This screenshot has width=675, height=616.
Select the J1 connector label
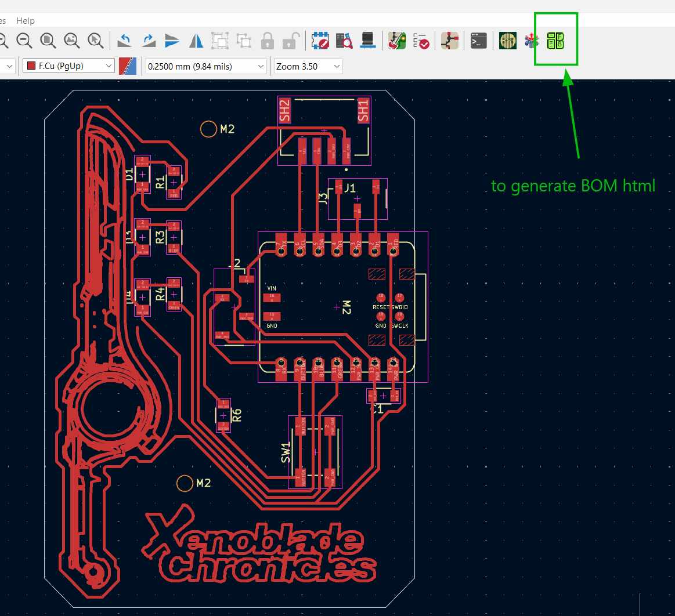350,188
